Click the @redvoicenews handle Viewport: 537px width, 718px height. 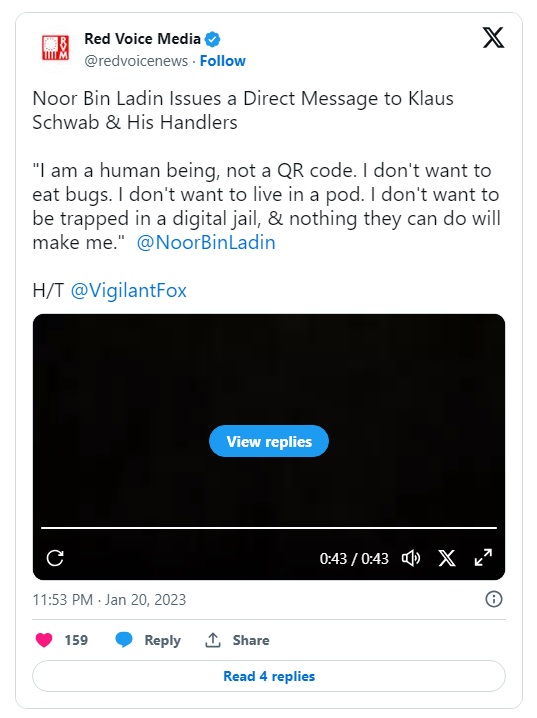pos(136,61)
